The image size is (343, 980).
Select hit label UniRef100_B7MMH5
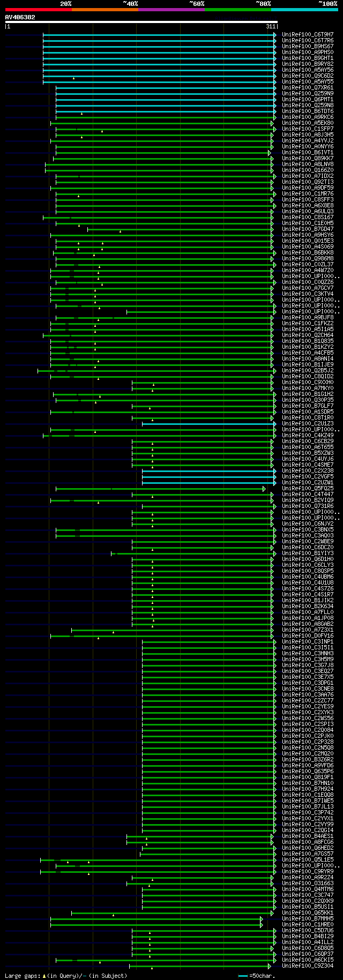[x=308, y=919]
